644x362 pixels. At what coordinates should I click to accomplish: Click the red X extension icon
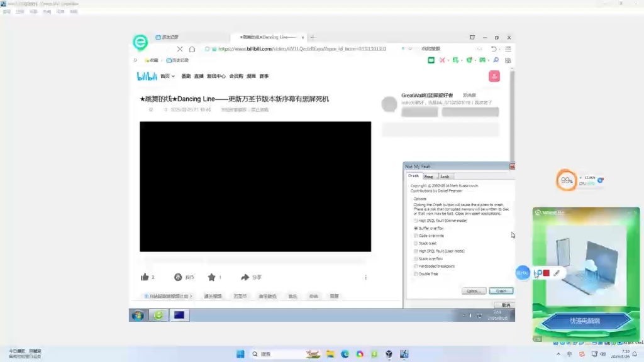pyautogui.click(x=442, y=60)
